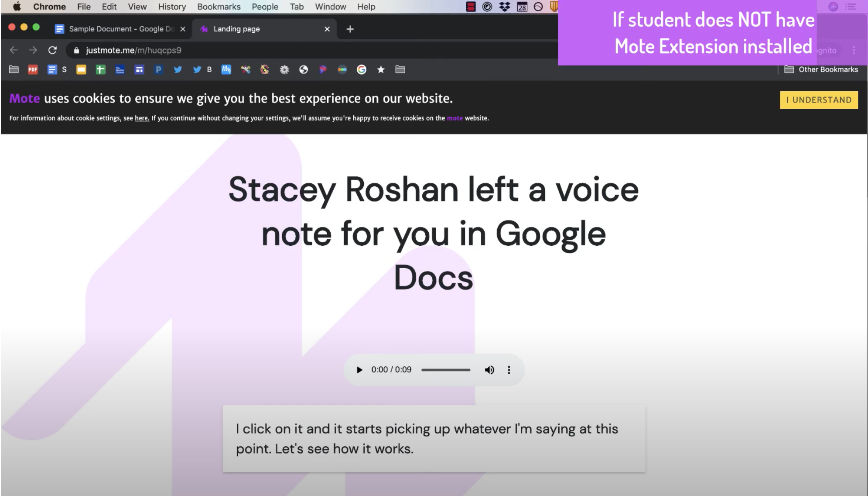Open the Google Docs bookmark icon
This screenshot has height=496, width=868.
(52, 69)
